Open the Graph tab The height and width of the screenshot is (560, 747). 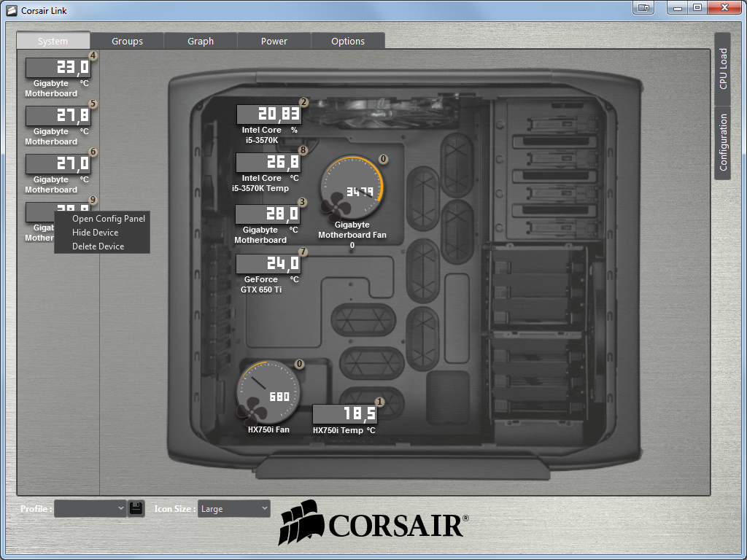tap(201, 41)
